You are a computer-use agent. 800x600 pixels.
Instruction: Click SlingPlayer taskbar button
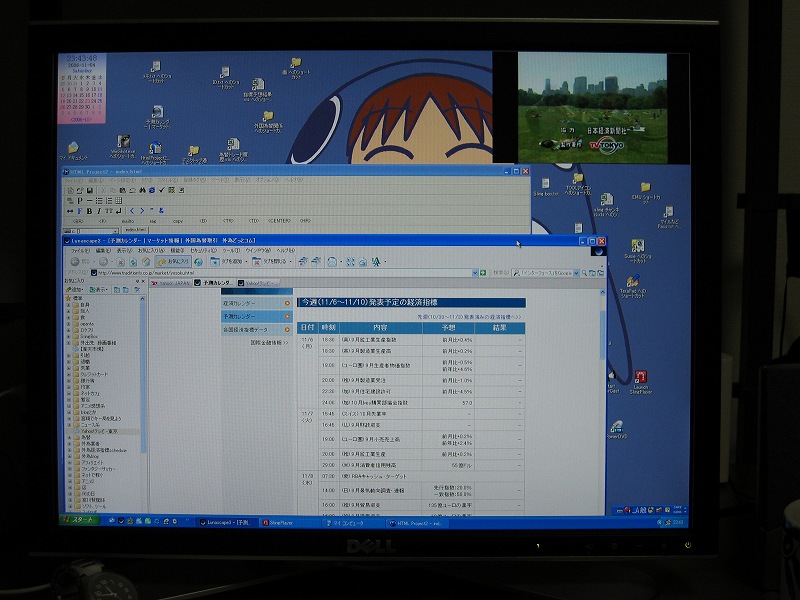tap(290, 523)
